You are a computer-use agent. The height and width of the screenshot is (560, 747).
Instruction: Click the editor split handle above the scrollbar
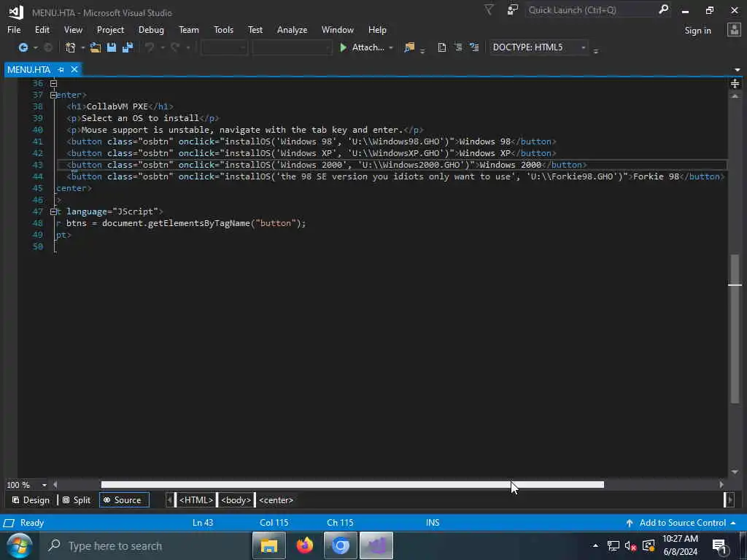(735, 84)
